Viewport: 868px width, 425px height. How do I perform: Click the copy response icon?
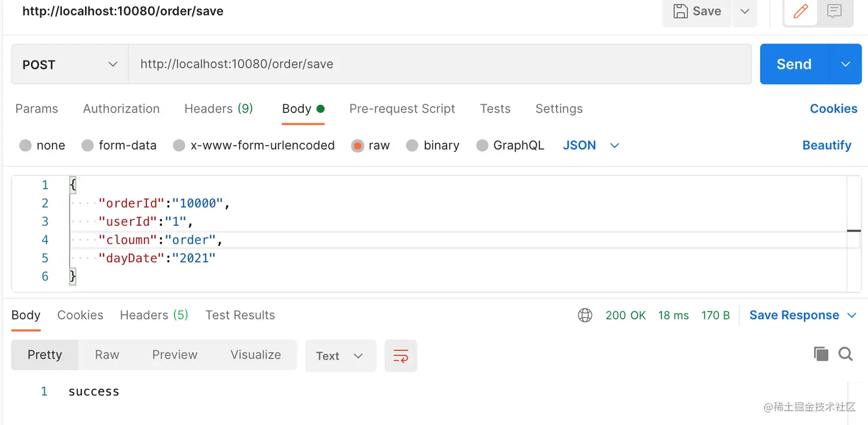pyautogui.click(x=821, y=354)
